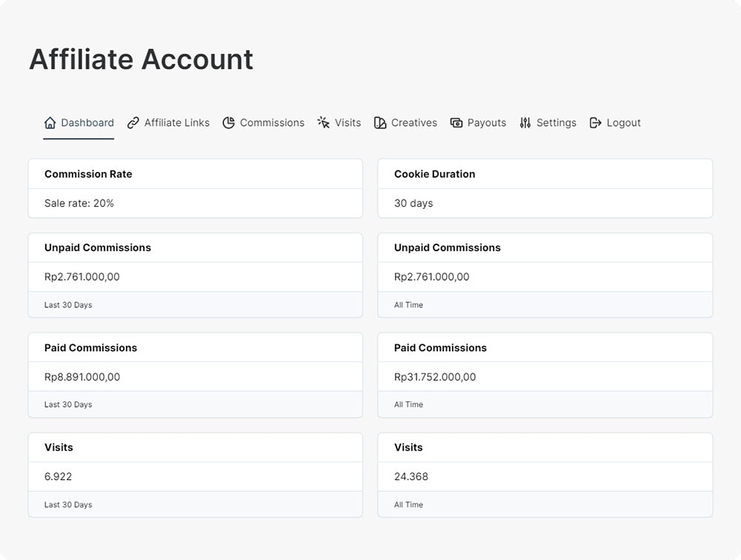Image resolution: width=741 pixels, height=560 pixels.
Task: Click the Dashboard home icon
Action: (x=50, y=123)
